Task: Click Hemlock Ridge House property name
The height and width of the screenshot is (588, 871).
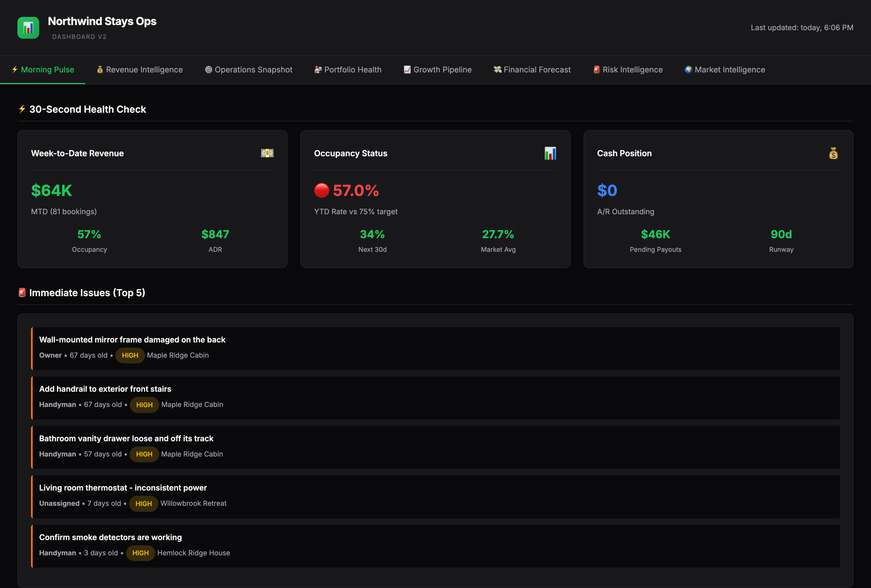Action: pyautogui.click(x=193, y=553)
